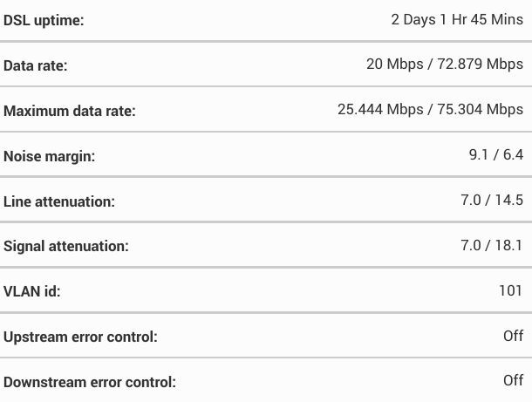Click the VLAN id label
The width and height of the screenshot is (532, 402).
[x=32, y=292]
